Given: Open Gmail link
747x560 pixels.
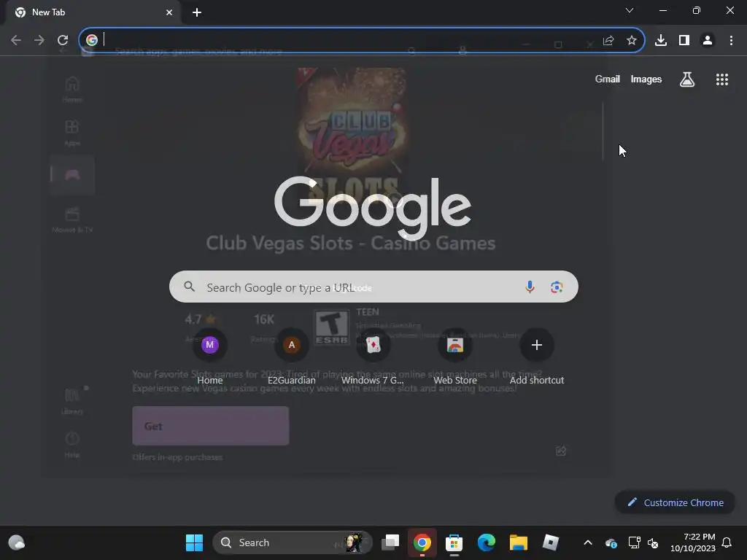Looking at the screenshot, I should (x=608, y=79).
